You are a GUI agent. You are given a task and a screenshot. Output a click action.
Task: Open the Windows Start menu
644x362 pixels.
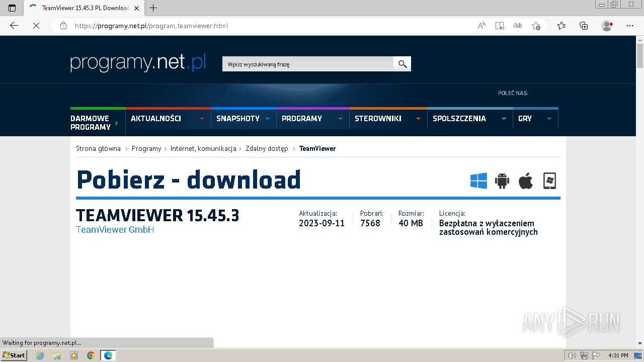pyautogui.click(x=14, y=355)
